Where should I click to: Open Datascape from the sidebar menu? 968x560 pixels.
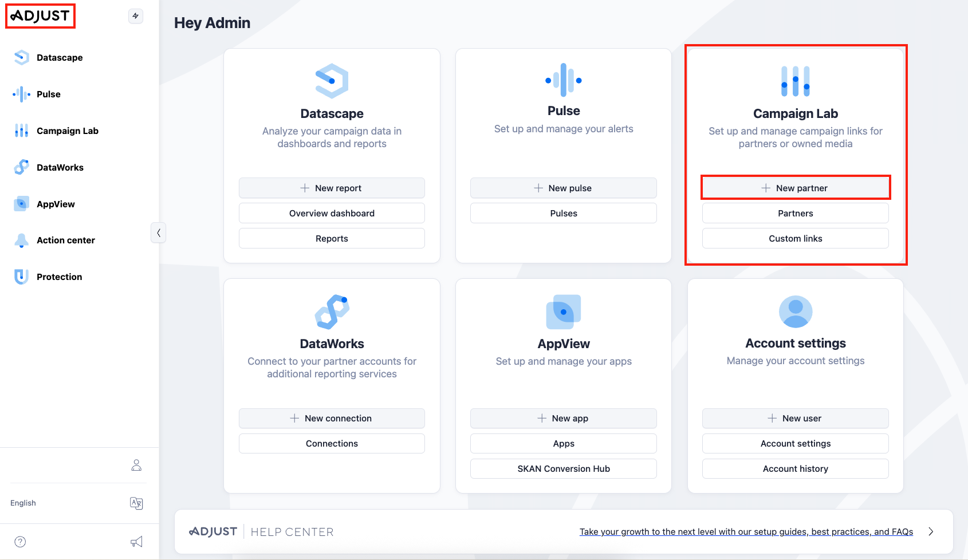tap(60, 57)
